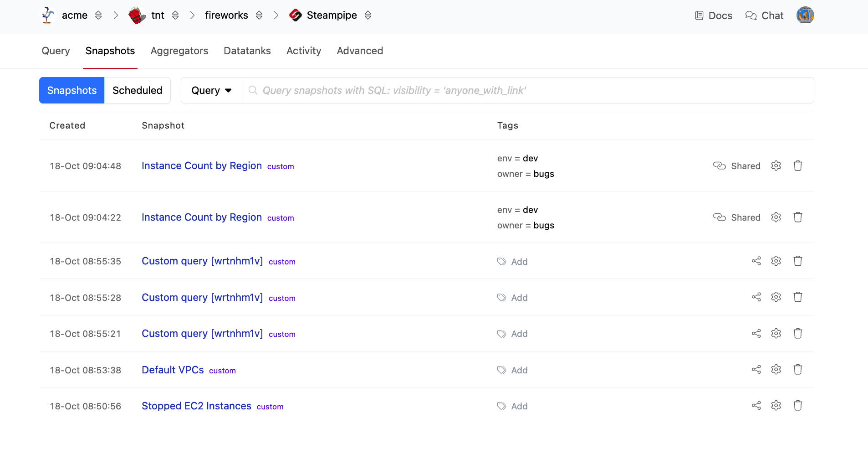Switch to the Activity tab
This screenshot has width=868, height=465.
(303, 51)
